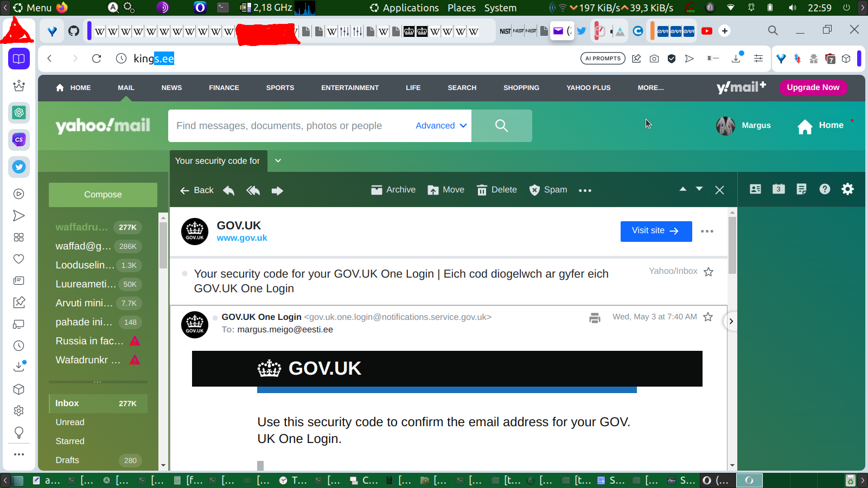Open the NEWS menu item
This screenshot has width=868, height=488.
(x=171, y=88)
